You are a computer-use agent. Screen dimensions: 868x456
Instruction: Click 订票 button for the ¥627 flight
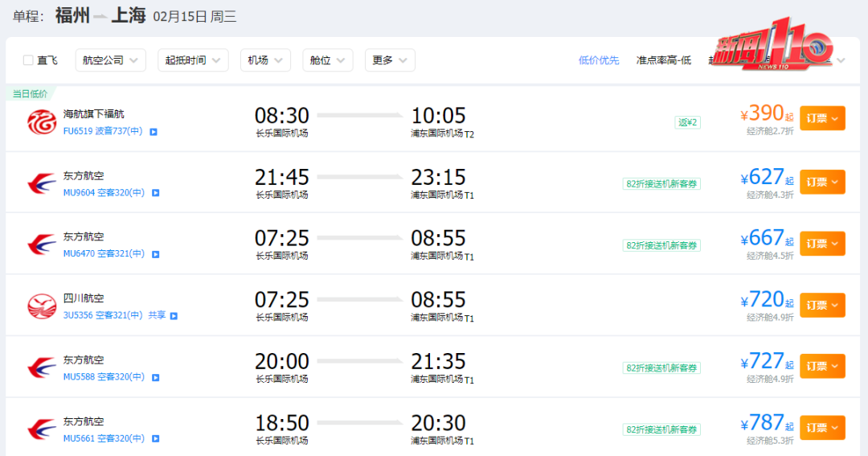[x=822, y=182]
